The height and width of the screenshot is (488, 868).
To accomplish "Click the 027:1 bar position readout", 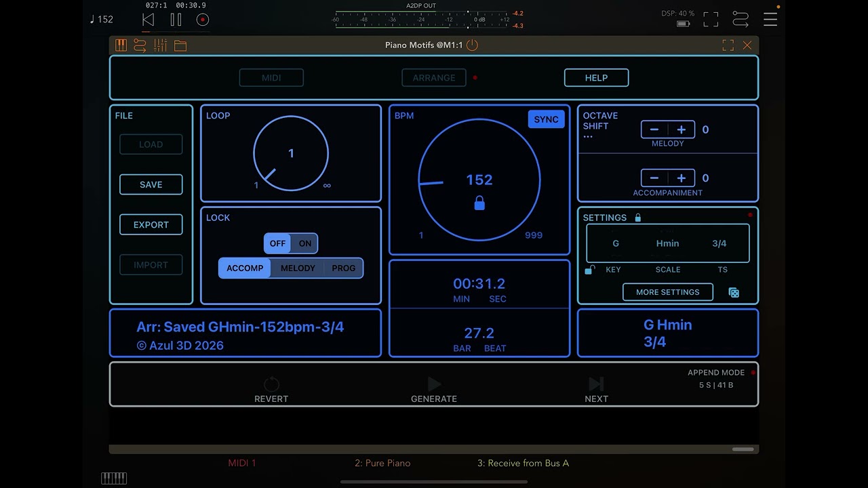I will point(157,5).
